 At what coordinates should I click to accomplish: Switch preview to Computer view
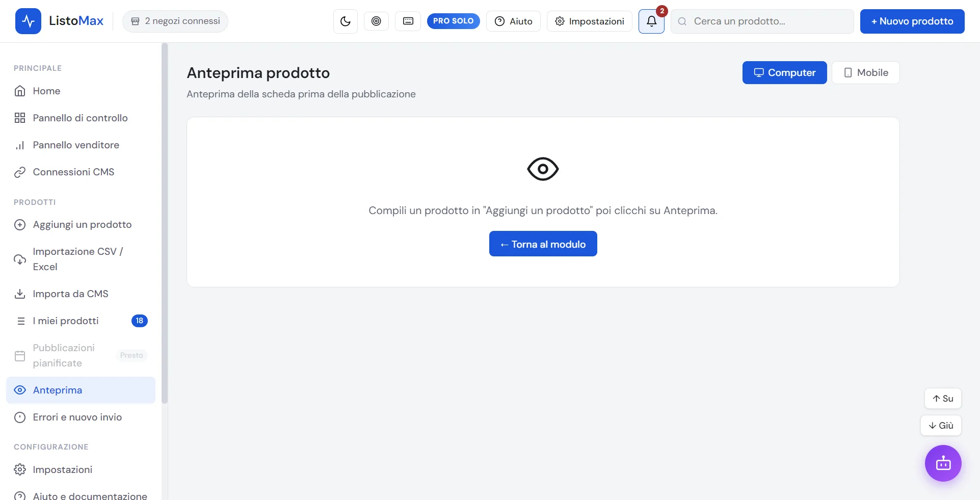(784, 72)
